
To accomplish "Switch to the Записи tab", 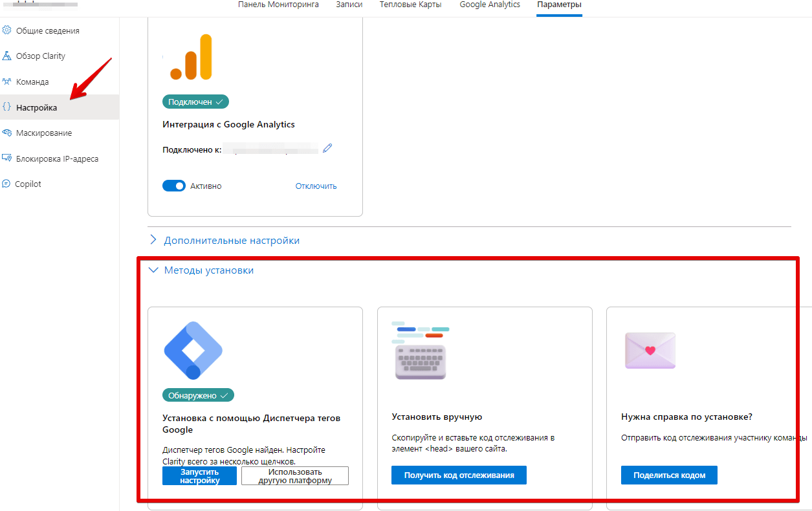I will pyautogui.click(x=349, y=5).
